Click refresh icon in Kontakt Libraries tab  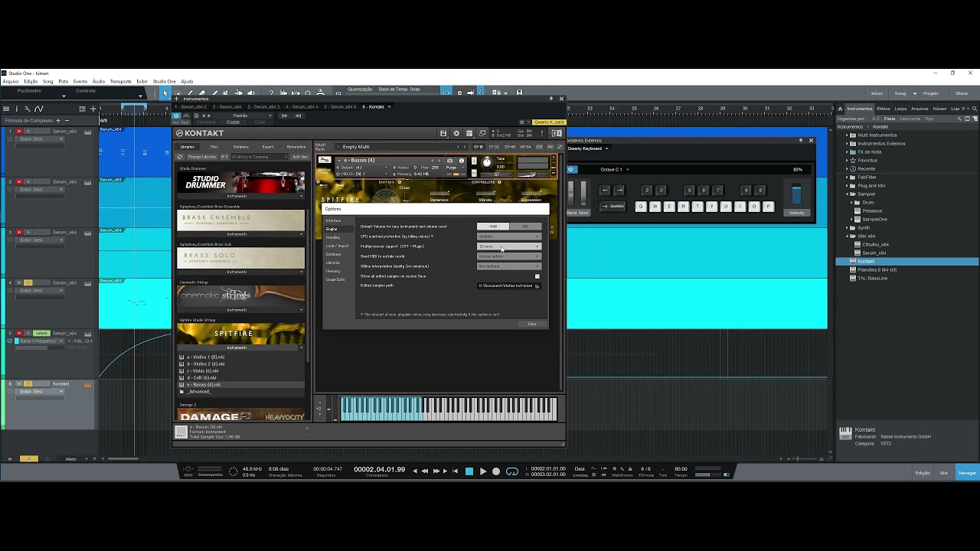click(180, 157)
